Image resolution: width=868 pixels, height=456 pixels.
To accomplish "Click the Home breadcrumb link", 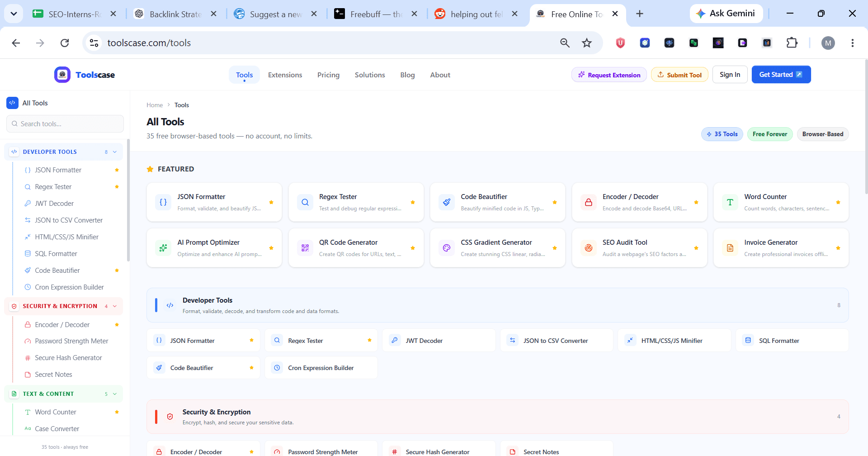I will (x=155, y=105).
